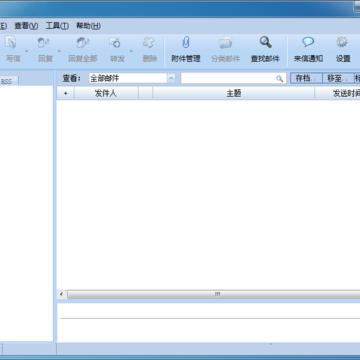The image size is (360, 360).
Task: Open the 查看(V) menu
Action: click(x=26, y=26)
